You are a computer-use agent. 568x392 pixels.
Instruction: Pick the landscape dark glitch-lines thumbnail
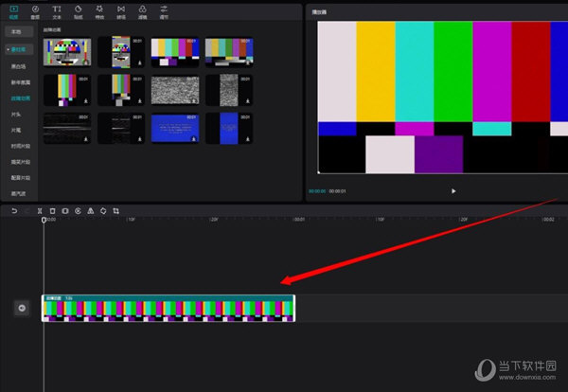tap(67, 128)
